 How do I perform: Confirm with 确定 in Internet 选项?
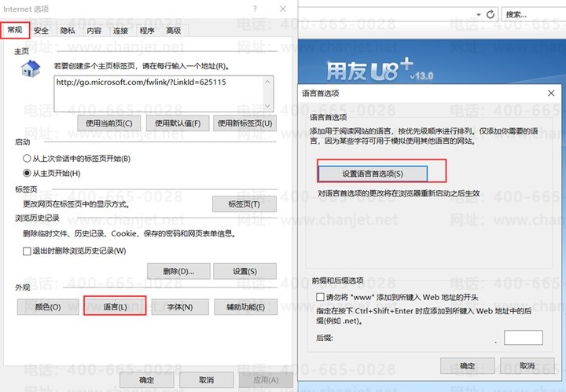(147, 379)
